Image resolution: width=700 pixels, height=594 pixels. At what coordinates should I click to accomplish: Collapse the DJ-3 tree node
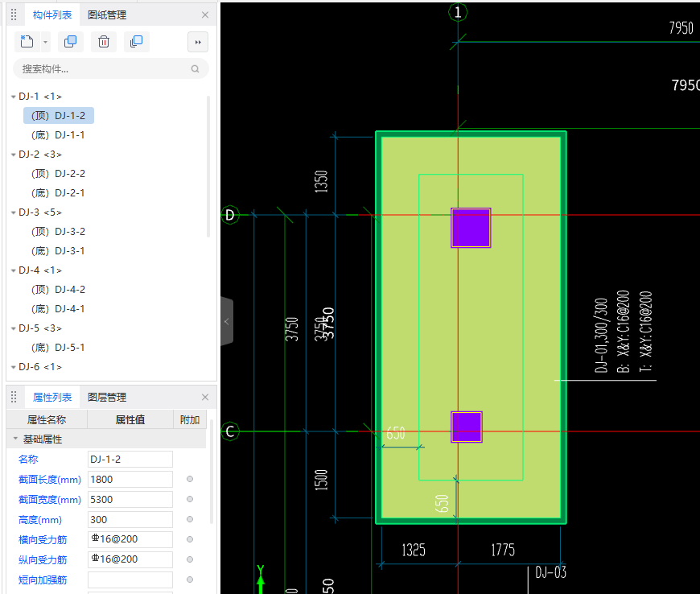[x=14, y=212]
